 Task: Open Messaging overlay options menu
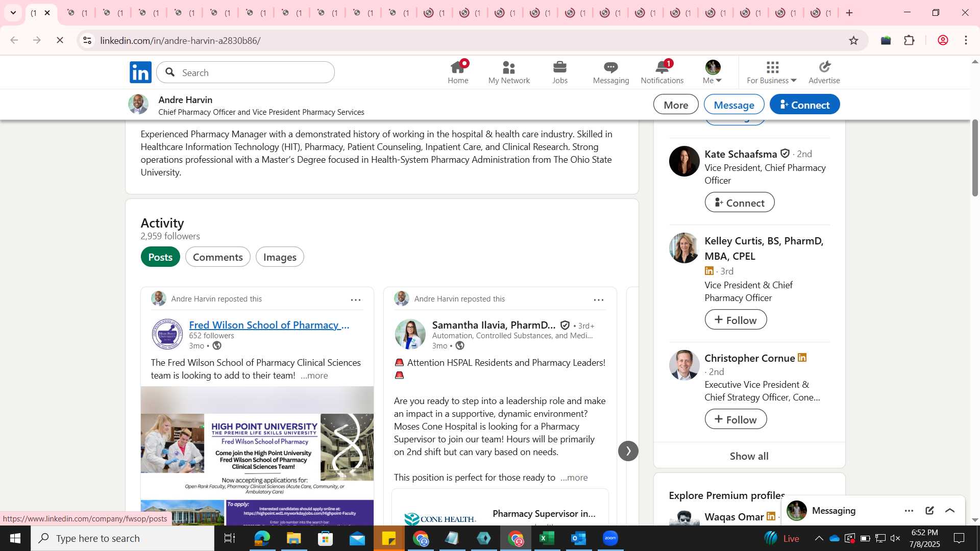(909, 511)
